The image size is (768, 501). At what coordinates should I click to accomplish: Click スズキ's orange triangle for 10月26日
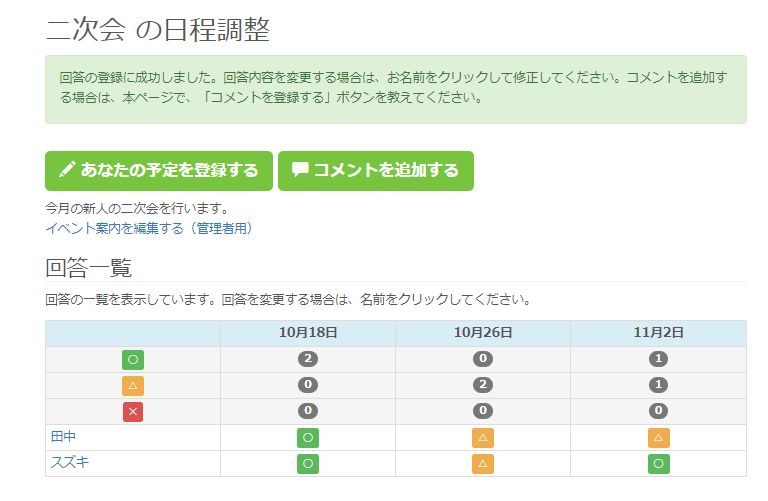(483, 463)
